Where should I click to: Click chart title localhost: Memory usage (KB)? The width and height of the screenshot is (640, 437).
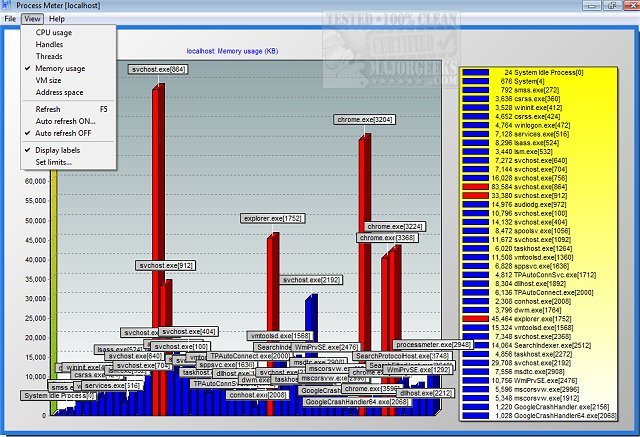232,51
